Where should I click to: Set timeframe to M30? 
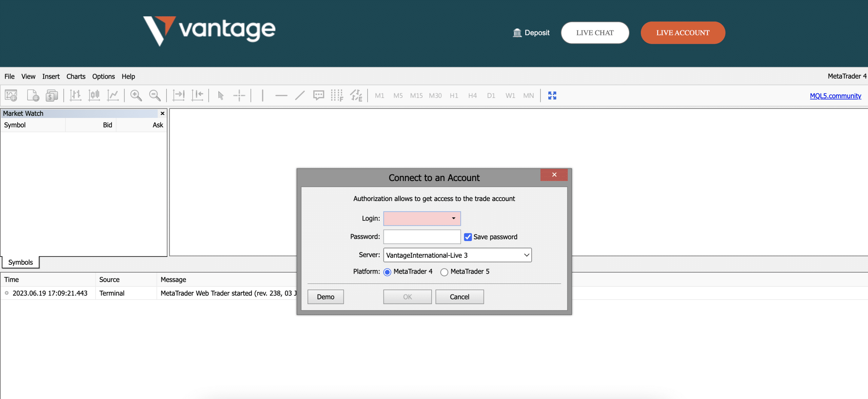[435, 96]
